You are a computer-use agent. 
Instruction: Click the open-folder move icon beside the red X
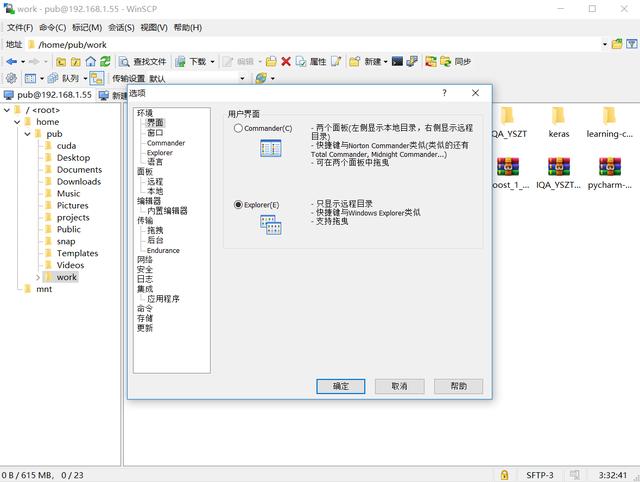click(271, 62)
